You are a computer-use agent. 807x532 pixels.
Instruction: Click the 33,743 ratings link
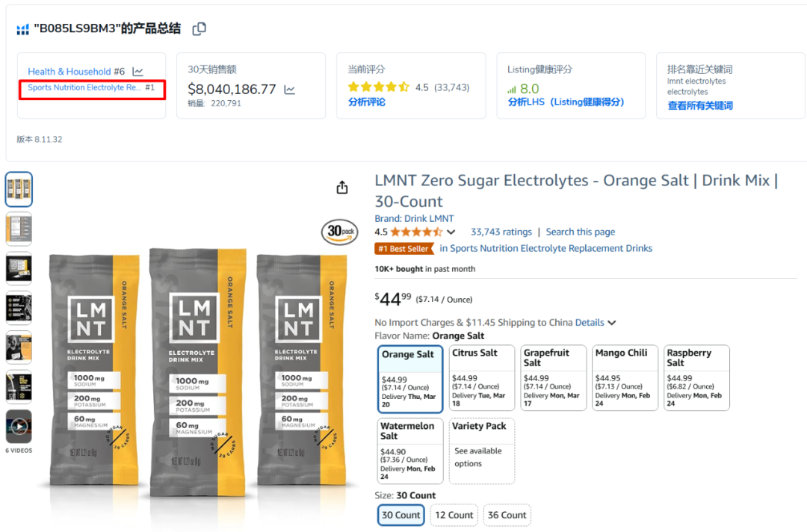click(501, 232)
